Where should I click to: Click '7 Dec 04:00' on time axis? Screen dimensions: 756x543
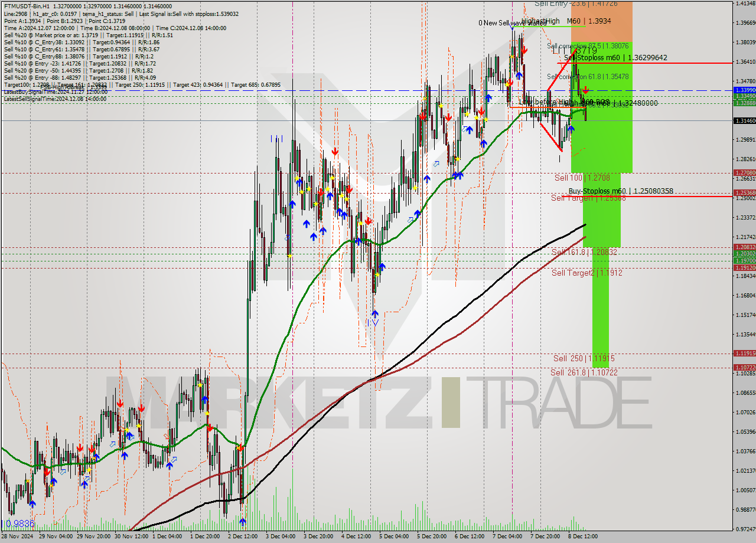(507, 537)
